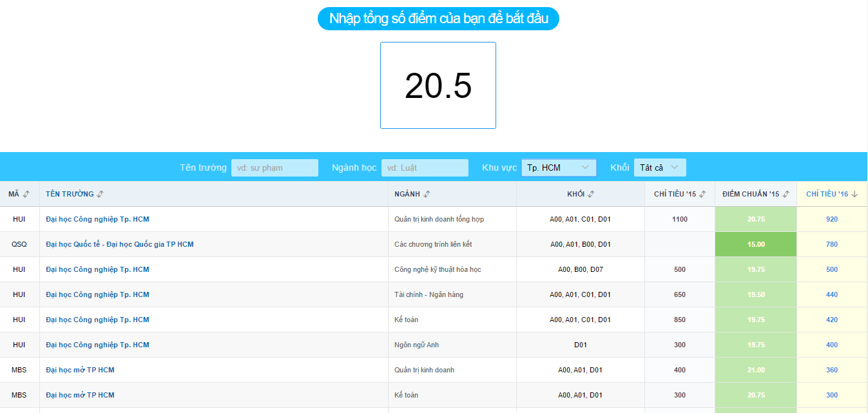
Task: Click the 21.00 score cell for Quản trị kinh doanh
Action: pos(756,370)
